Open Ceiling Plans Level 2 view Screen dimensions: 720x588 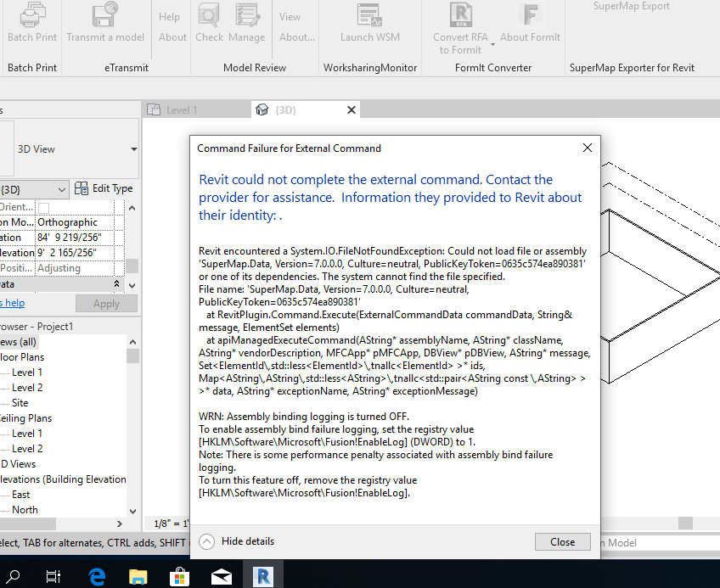27,449
